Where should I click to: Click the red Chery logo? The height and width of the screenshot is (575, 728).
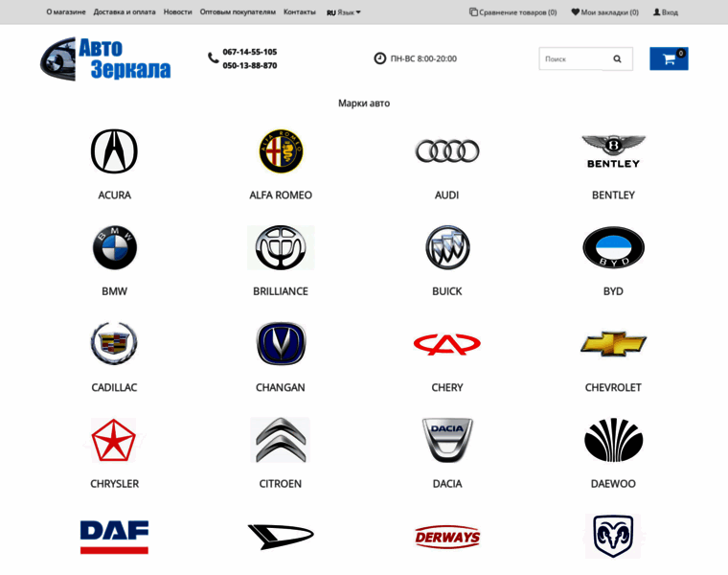447,344
